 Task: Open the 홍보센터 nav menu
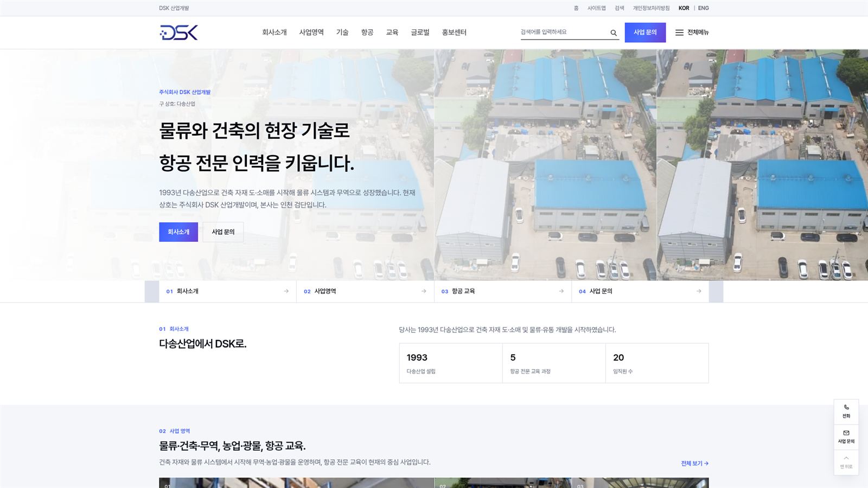pos(454,33)
